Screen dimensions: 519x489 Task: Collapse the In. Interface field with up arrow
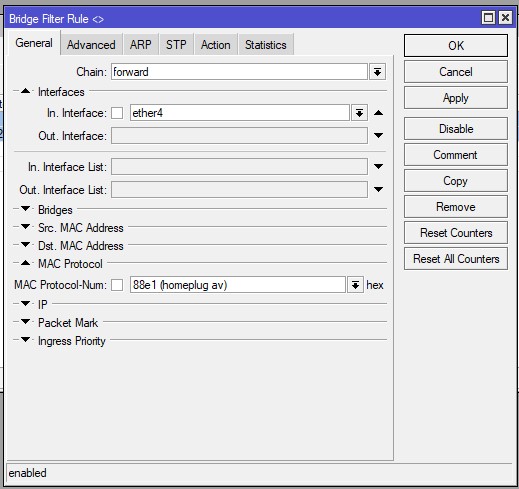pyautogui.click(x=378, y=113)
